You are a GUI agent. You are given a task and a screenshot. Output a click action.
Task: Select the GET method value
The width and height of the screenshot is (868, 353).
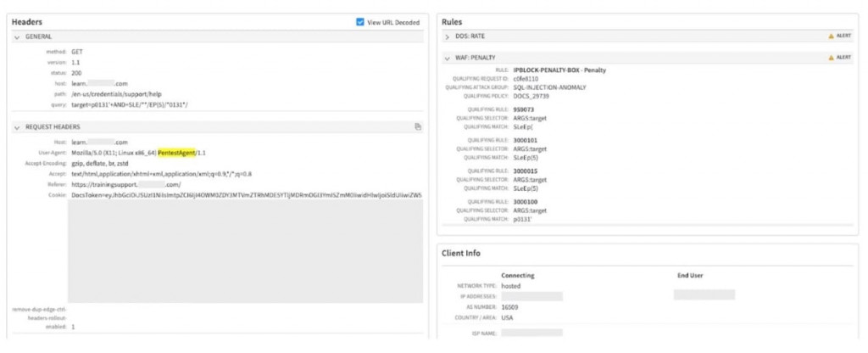pyautogui.click(x=77, y=52)
